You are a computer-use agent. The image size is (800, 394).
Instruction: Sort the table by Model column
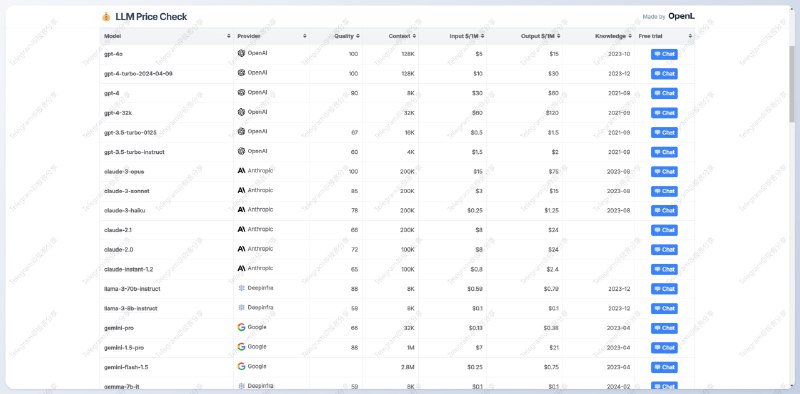coord(229,36)
